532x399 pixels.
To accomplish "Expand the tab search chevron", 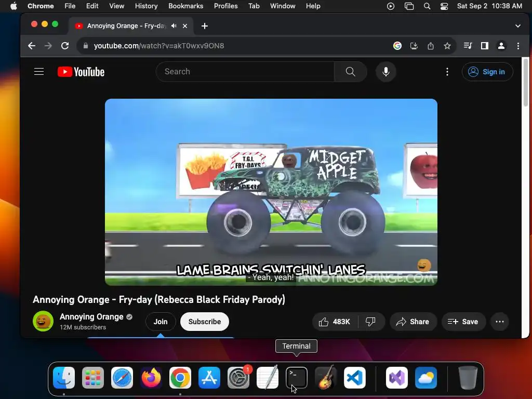I will point(518,26).
